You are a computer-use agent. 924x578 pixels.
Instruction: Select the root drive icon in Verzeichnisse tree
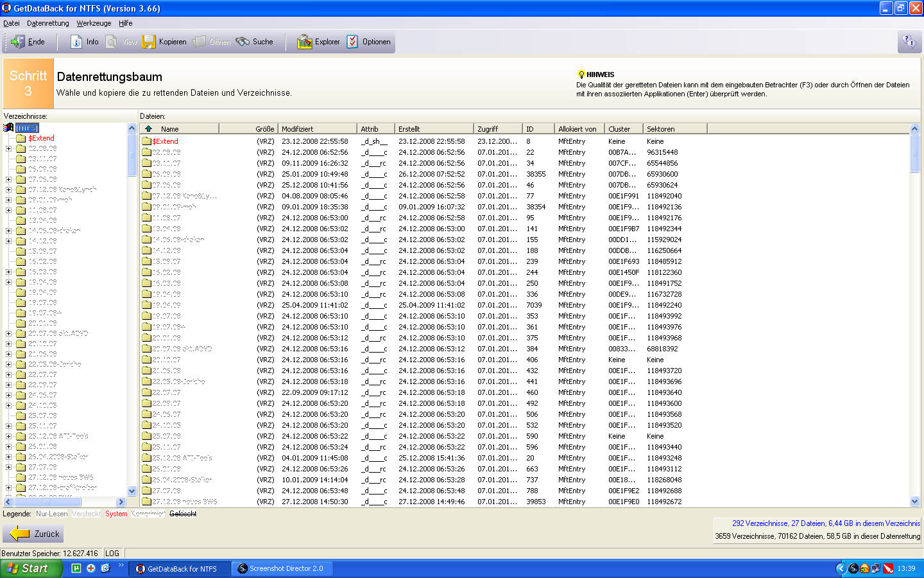(8, 128)
